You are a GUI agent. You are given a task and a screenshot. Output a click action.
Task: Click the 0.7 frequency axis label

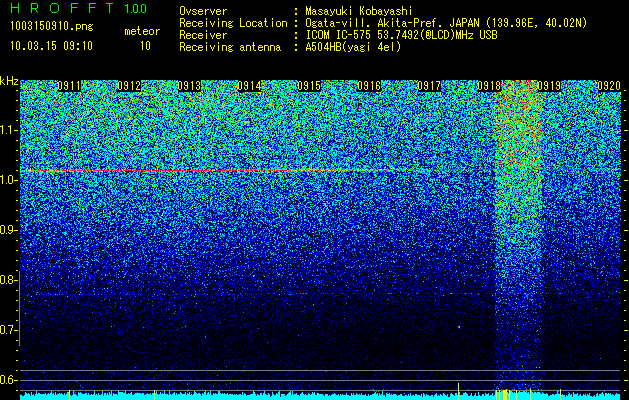[x=6, y=330]
